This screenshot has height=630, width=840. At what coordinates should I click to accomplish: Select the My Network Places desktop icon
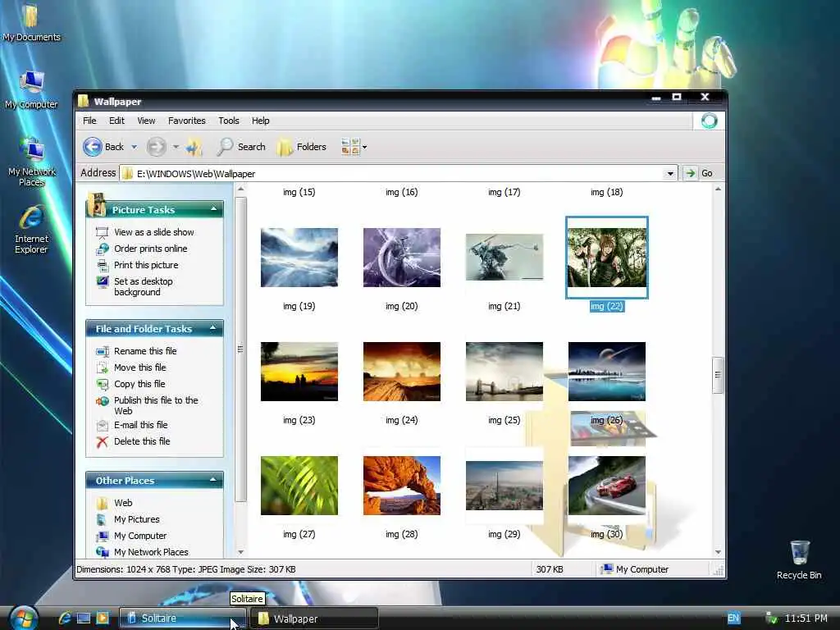tap(32, 162)
